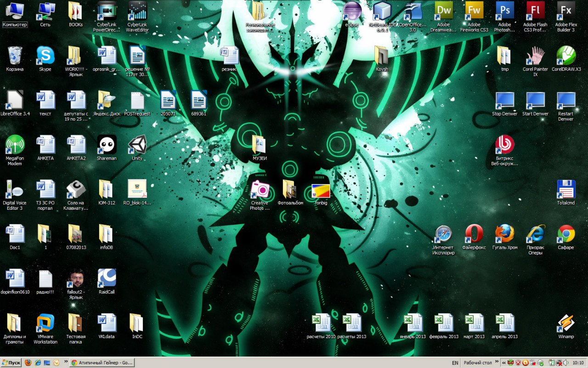Open the МУЗЕИ folder

coord(260,148)
